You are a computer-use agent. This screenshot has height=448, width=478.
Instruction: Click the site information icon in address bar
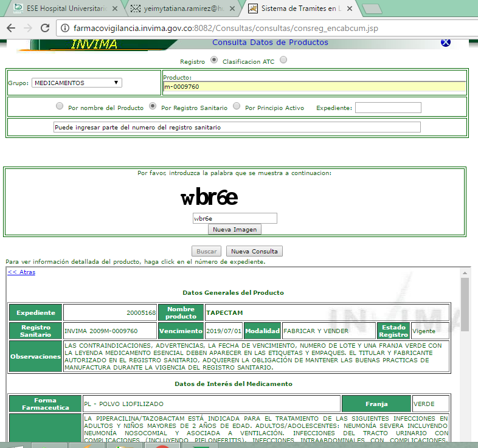click(x=66, y=28)
